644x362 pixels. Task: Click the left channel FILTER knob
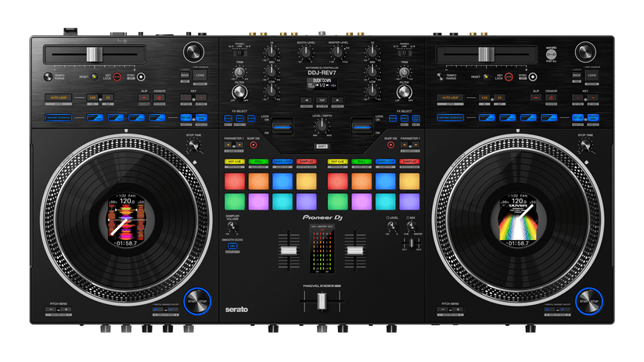240,92
